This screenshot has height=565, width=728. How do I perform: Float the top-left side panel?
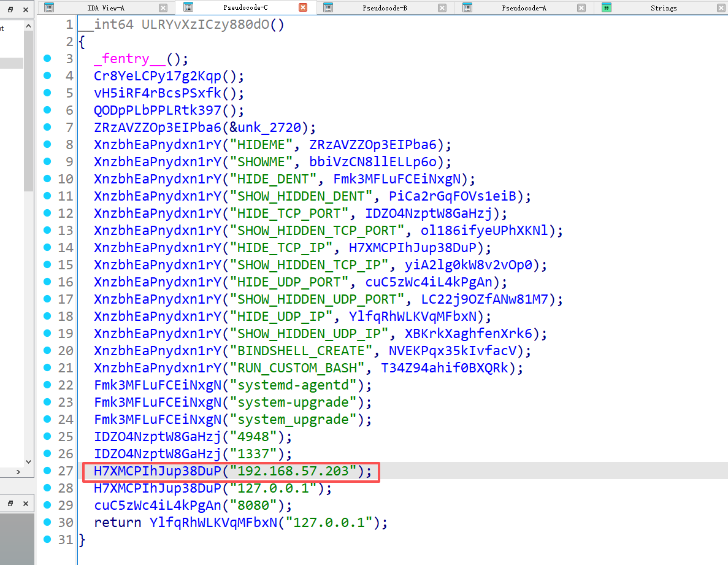point(10,10)
